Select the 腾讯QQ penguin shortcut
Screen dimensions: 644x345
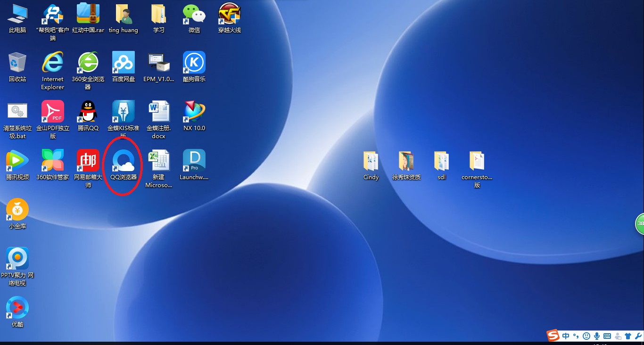(88, 116)
